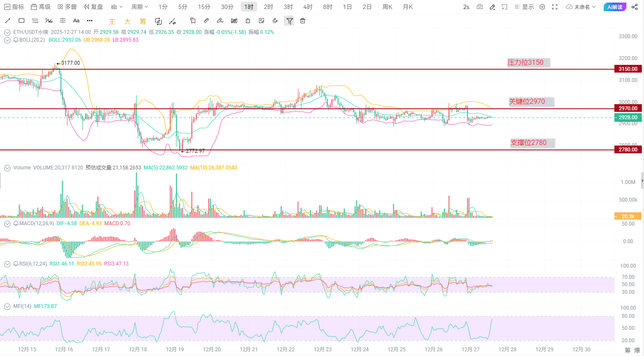The height and width of the screenshot is (356, 644).
Task: Delete drawings with the trash icon
Action: click(303, 21)
